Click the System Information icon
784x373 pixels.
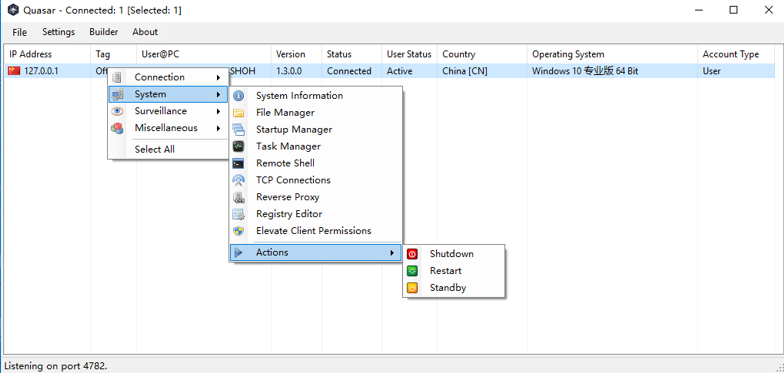(x=239, y=96)
